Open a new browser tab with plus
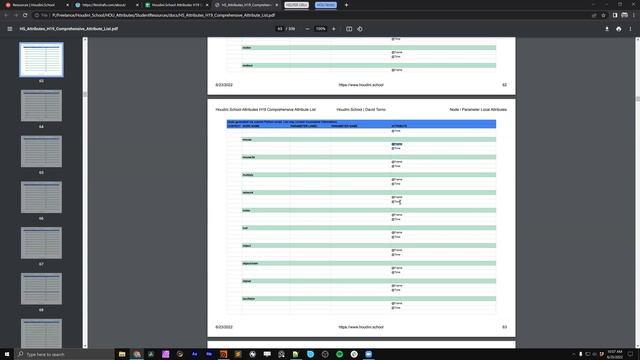640x360 pixels. tap(347, 5)
